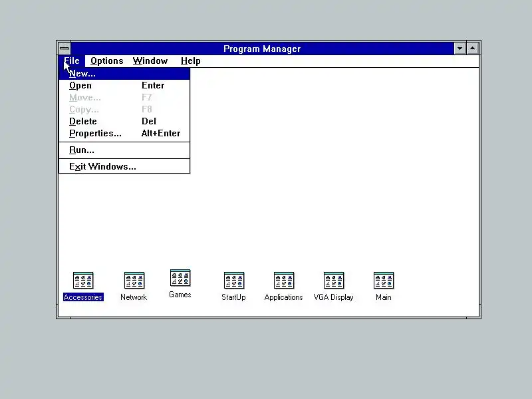Open the Network program group icon

coord(134,280)
